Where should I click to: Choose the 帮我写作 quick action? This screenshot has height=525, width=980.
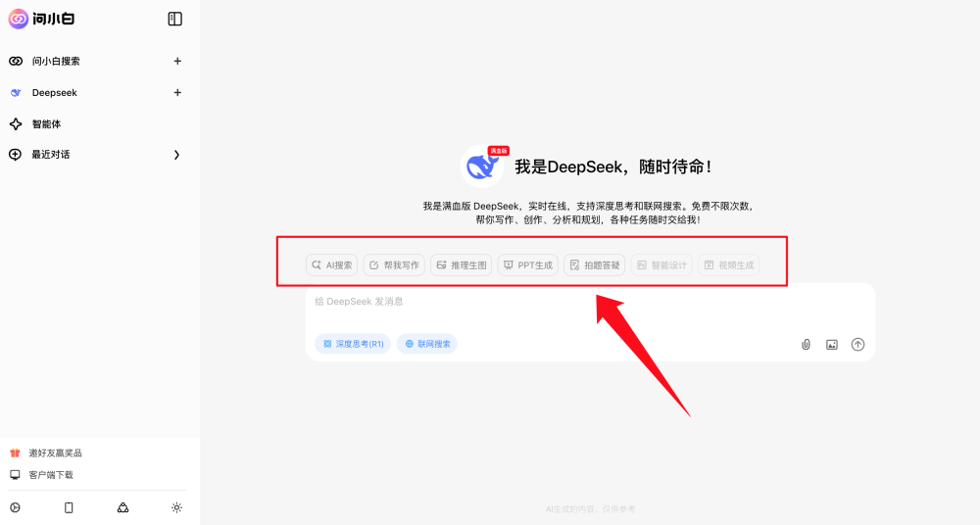click(394, 265)
